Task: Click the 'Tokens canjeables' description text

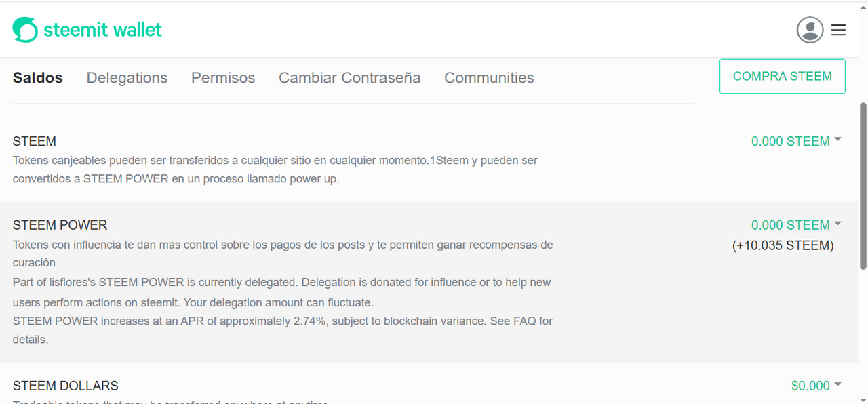Action: [x=275, y=170]
